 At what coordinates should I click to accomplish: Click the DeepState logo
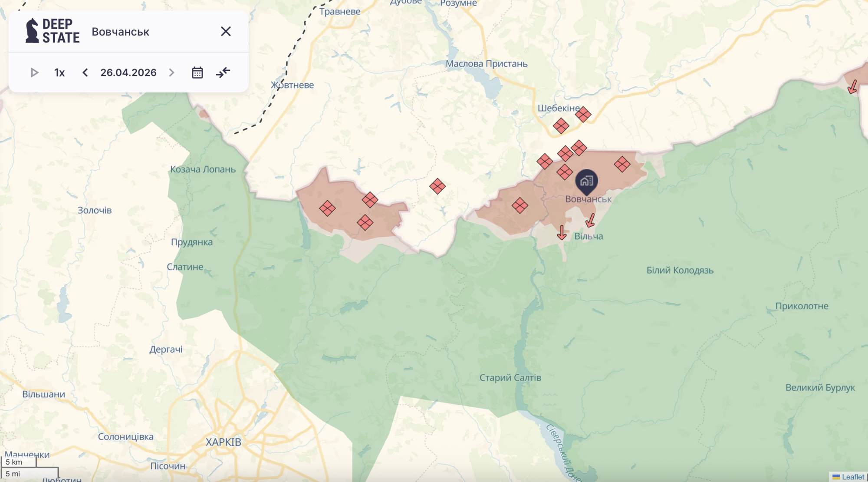click(x=53, y=31)
